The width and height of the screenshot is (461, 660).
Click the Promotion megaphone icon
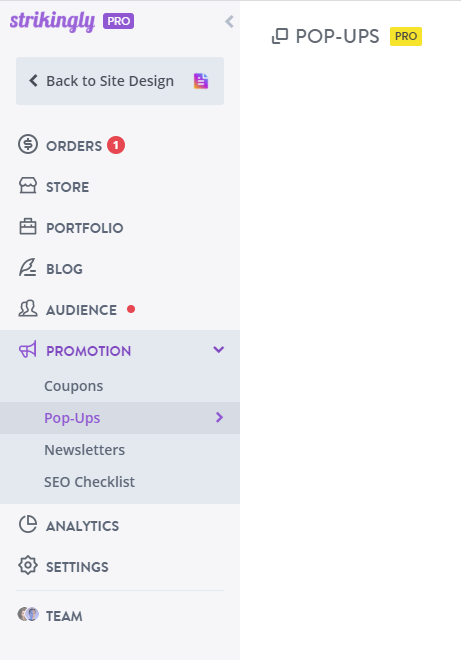pyautogui.click(x=28, y=350)
